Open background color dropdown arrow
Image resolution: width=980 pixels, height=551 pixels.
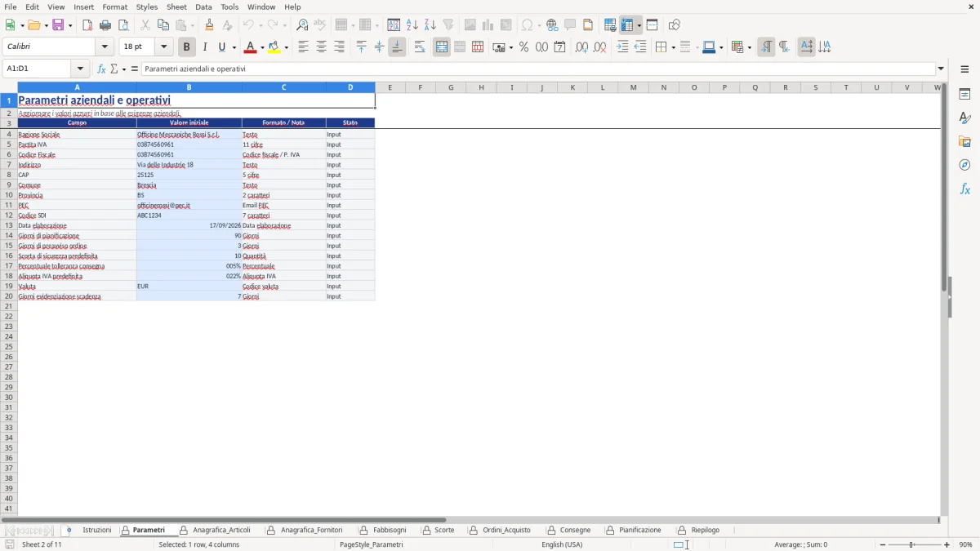[286, 47]
